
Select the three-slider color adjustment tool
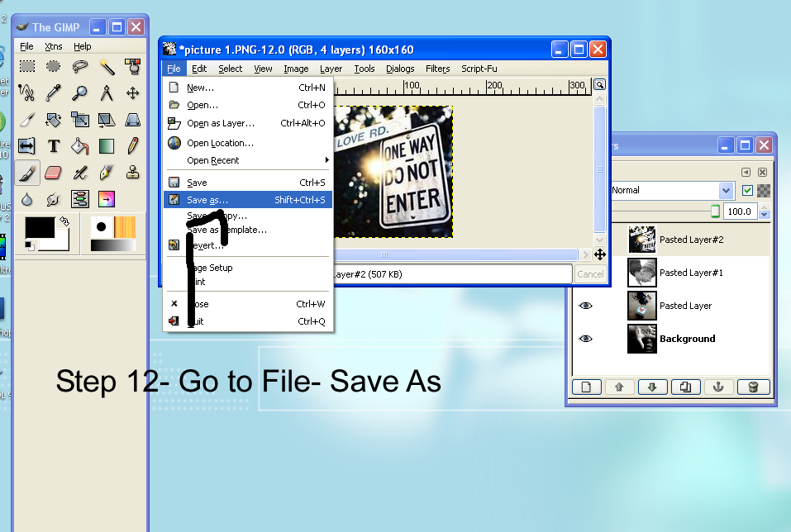point(79,200)
